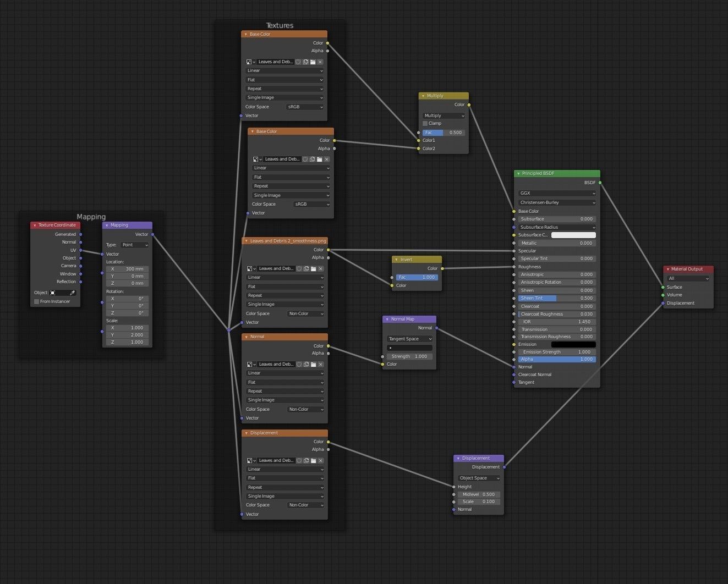Image resolution: width=728 pixels, height=584 pixels.
Task: Click new image copy icon in Displacement texture node
Action: (x=306, y=460)
